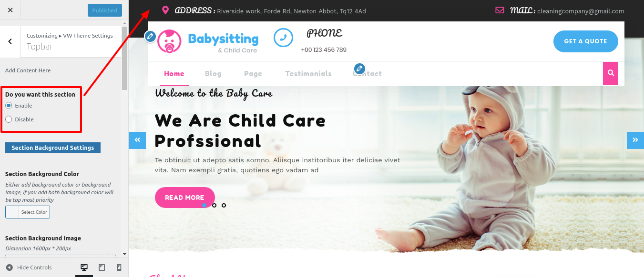Open the Testimonials menu item
The height and width of the screenshot is (277, 644).
pos(308,74)
